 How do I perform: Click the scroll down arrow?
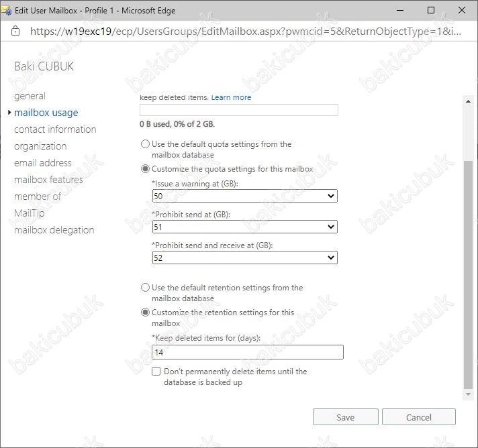click(468, 394)
